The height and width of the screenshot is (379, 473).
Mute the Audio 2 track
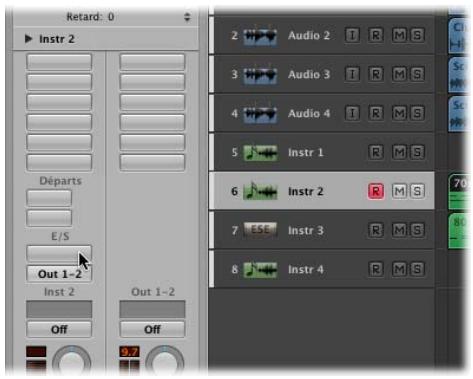[x=399, y=35]
